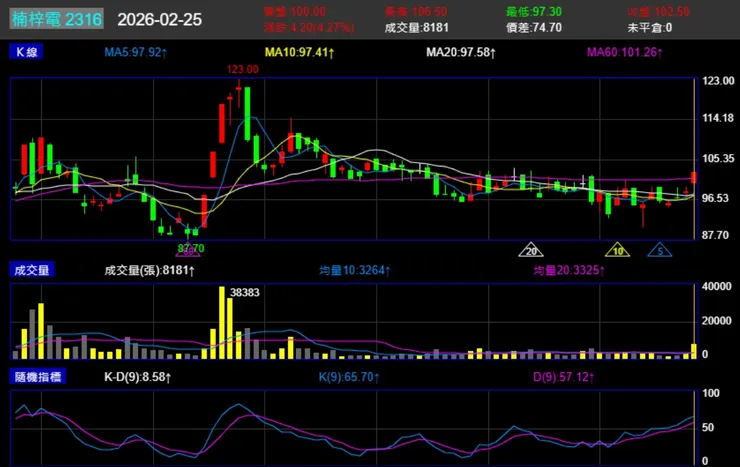Click the tall green candlestick below 123.00 peak
This screenshot has width=740, height=467.
click(x=247, y=114)
